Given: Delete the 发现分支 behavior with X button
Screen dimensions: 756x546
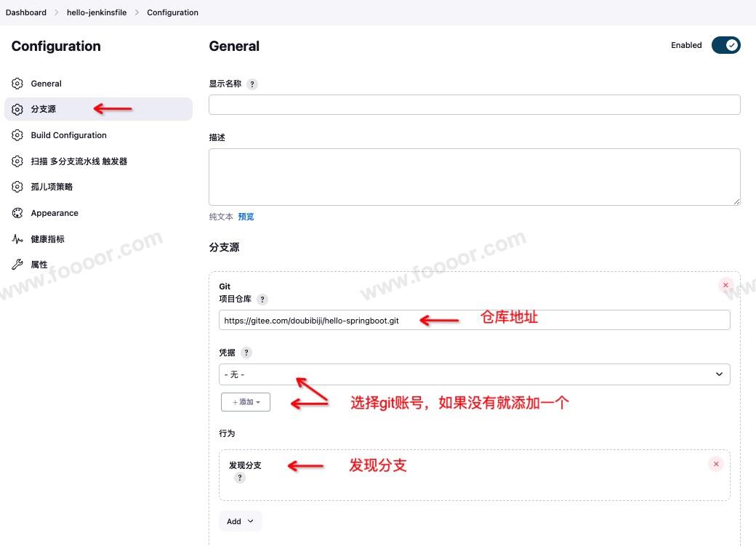Looking at the screenshot, I should [x=716, y=464].
